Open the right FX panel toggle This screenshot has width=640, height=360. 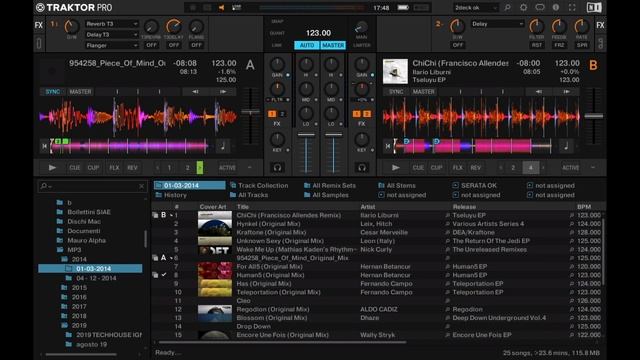(600, 25)
